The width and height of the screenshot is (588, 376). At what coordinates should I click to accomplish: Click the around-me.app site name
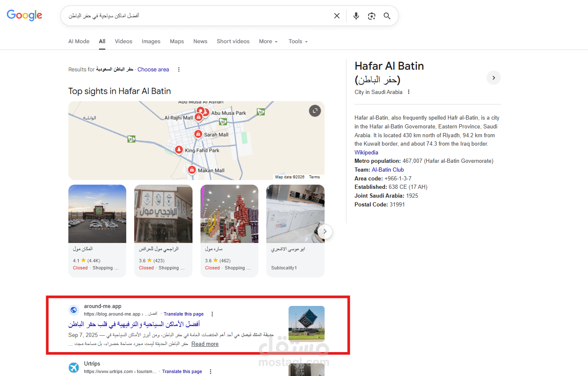[x=103, y=306]
